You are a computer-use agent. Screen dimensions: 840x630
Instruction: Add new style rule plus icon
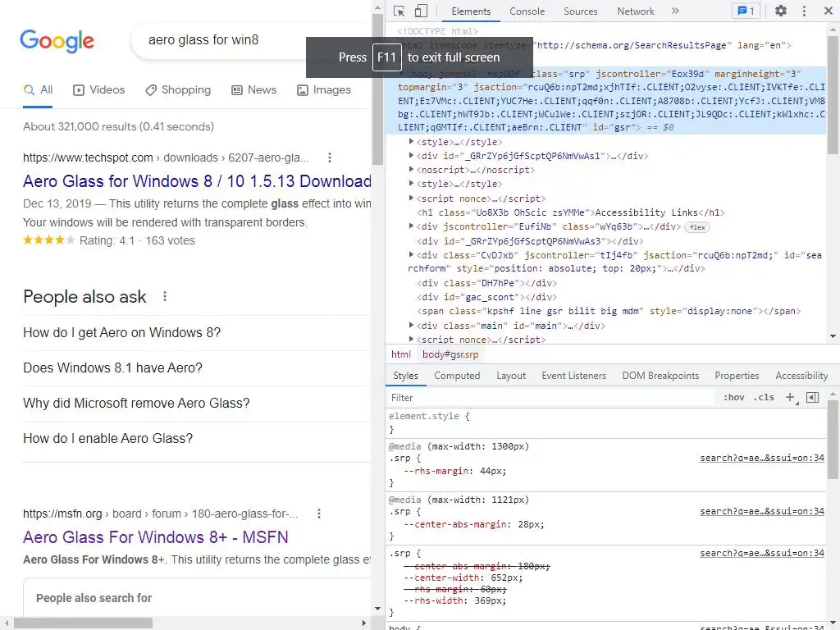coord(791,398)
